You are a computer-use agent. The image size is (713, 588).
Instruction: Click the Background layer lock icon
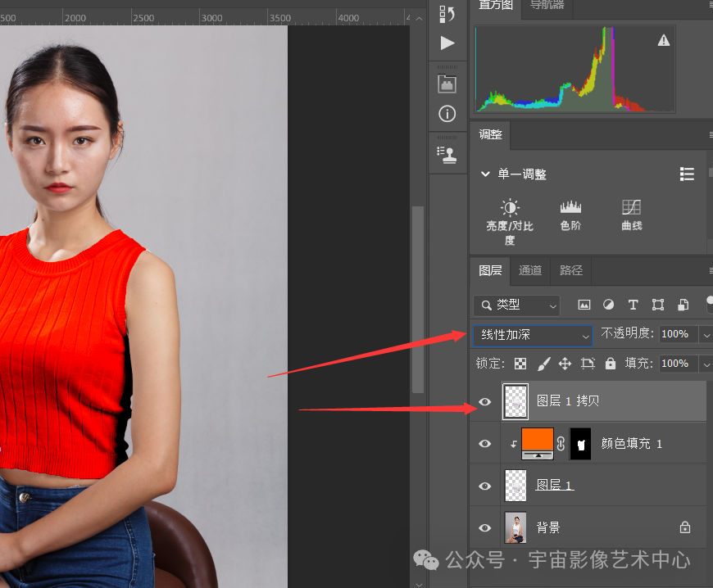click(x=685, y=527)
